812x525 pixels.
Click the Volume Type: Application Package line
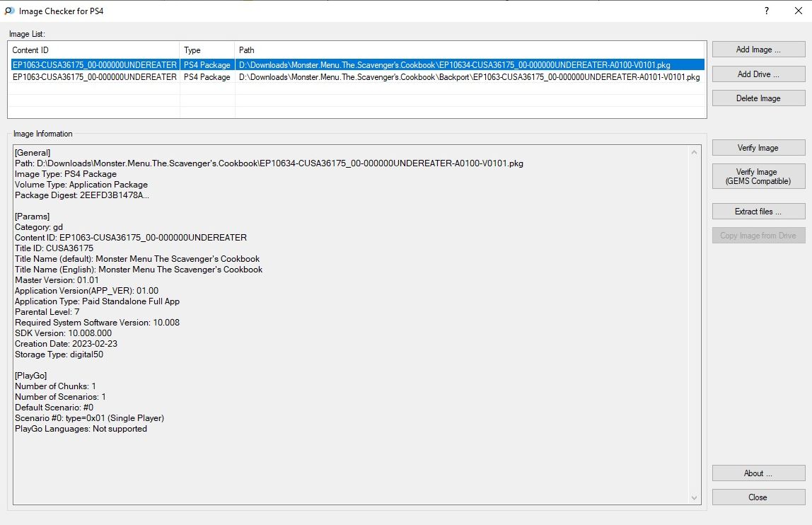point(81,185)
